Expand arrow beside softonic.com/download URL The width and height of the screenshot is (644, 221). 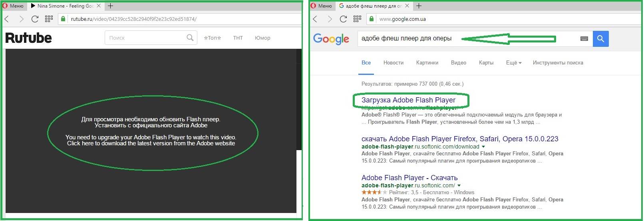[x=483, y=147]
